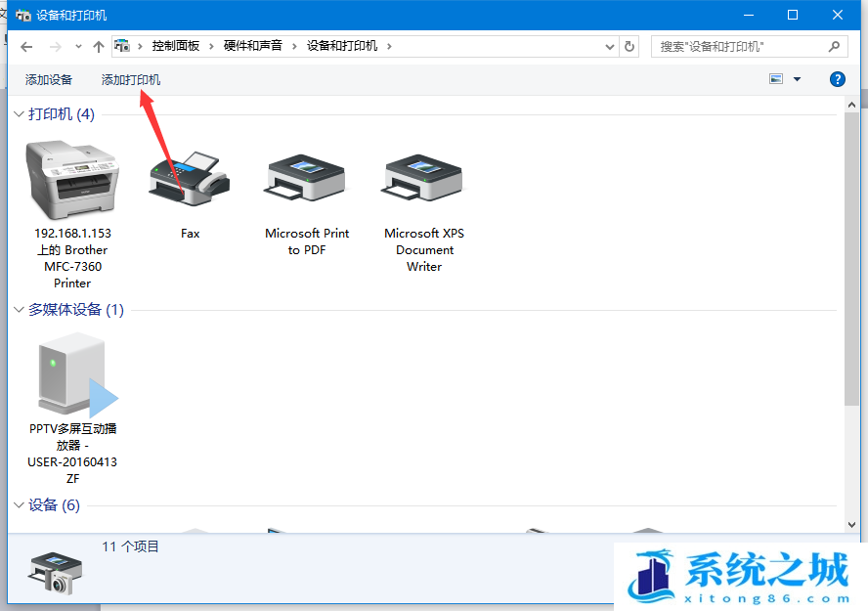868x611 pixels.
Task: Select 设备和打印机 breadcrumb
Action: coord(342,46)
